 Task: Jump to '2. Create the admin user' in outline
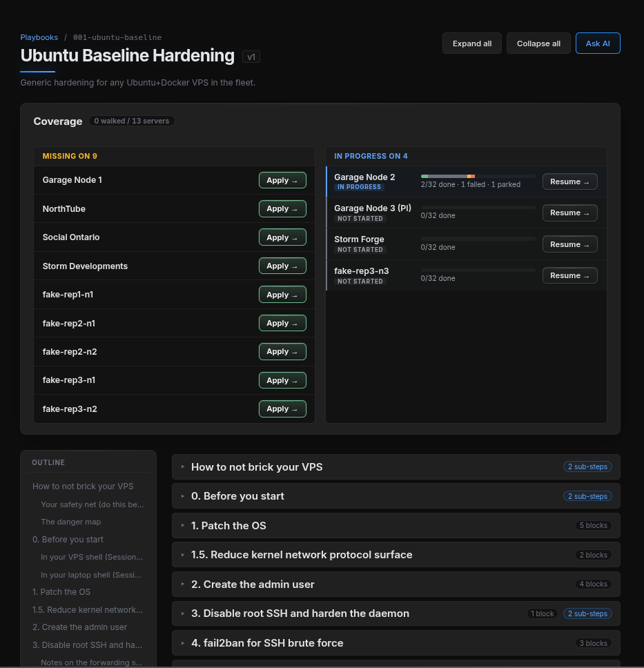[79, 627]
